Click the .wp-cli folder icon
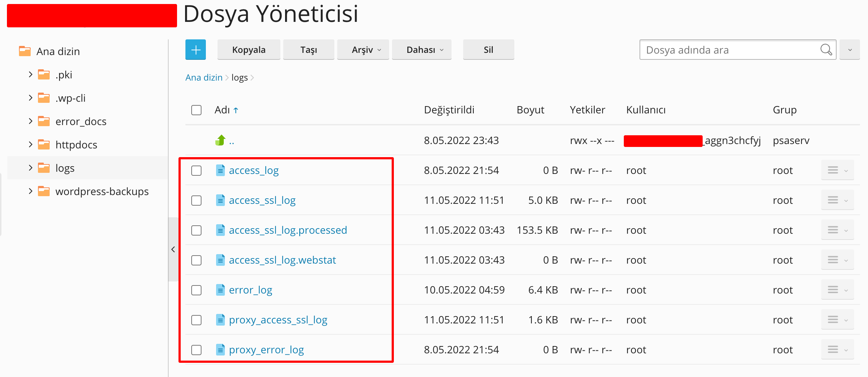Viewport: 868px width, 377px height. point(44,98)
